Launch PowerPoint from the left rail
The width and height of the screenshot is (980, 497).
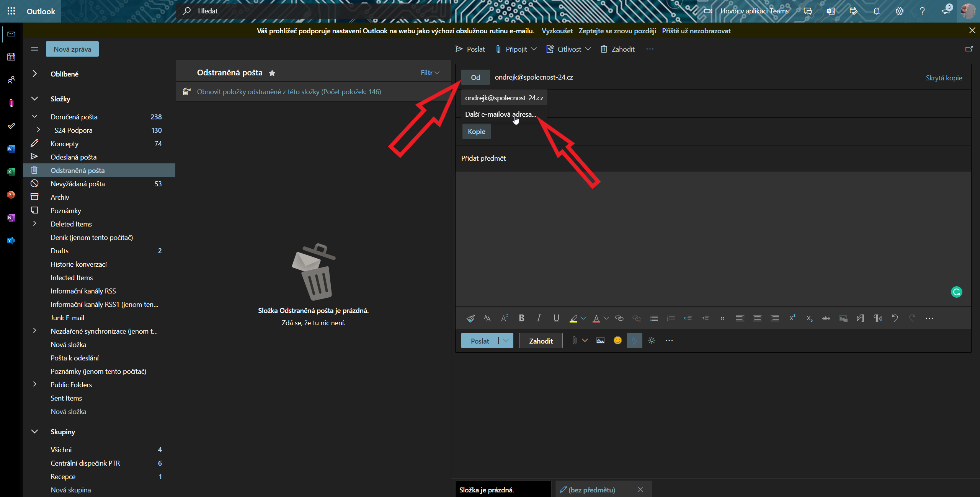tap(11, 195)
